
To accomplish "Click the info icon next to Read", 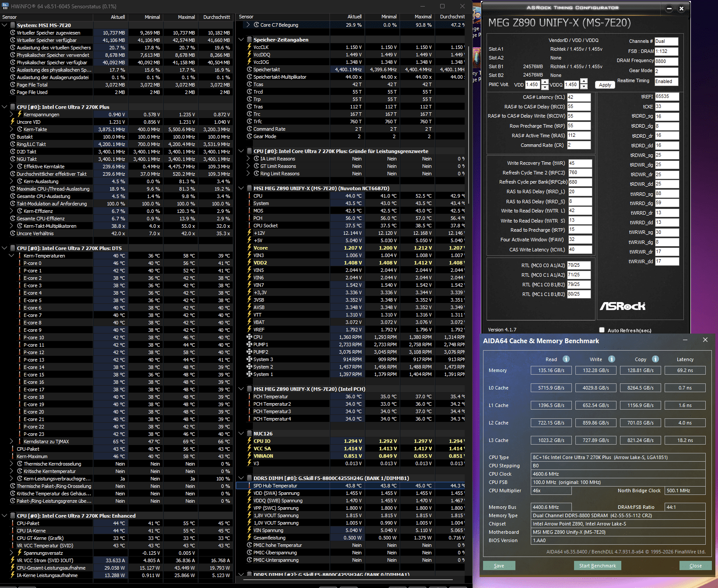I will (x=566, y=359).
